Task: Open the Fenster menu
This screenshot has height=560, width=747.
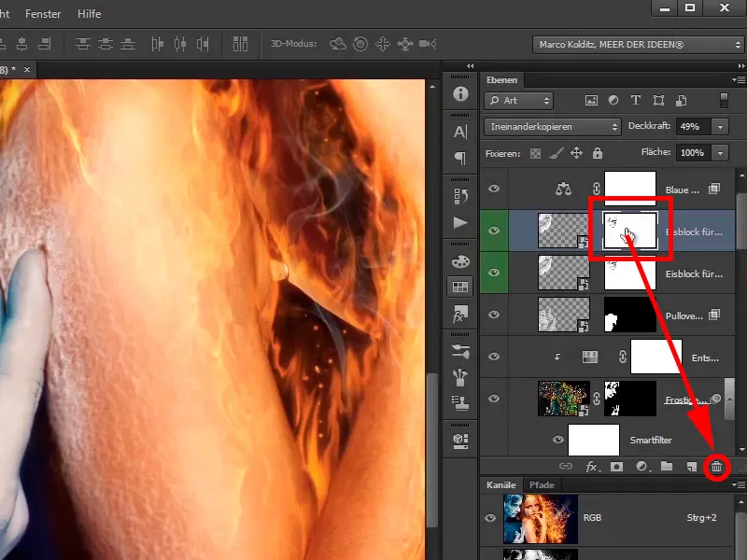Action: pyautogui.click(x=43, y=14)
